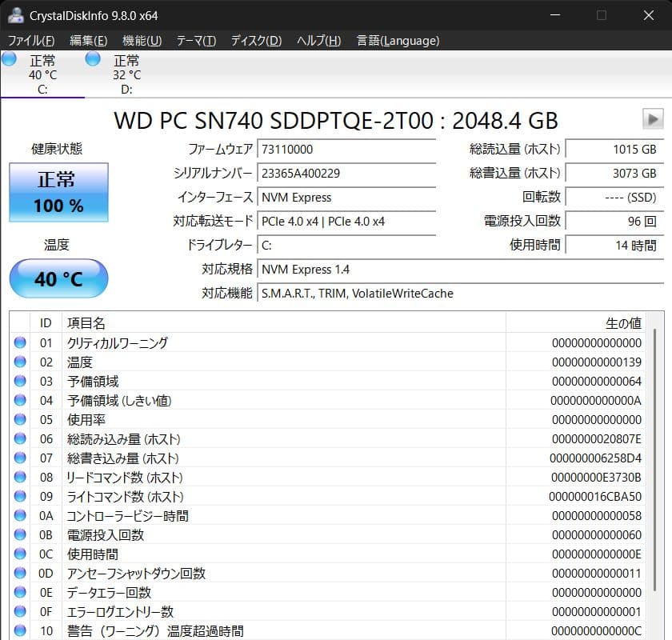This screenshot has width=672, height=640.
Task: Click the transfer mode field PCIe 4.0 x4
Action: click(x=346, y=221)
